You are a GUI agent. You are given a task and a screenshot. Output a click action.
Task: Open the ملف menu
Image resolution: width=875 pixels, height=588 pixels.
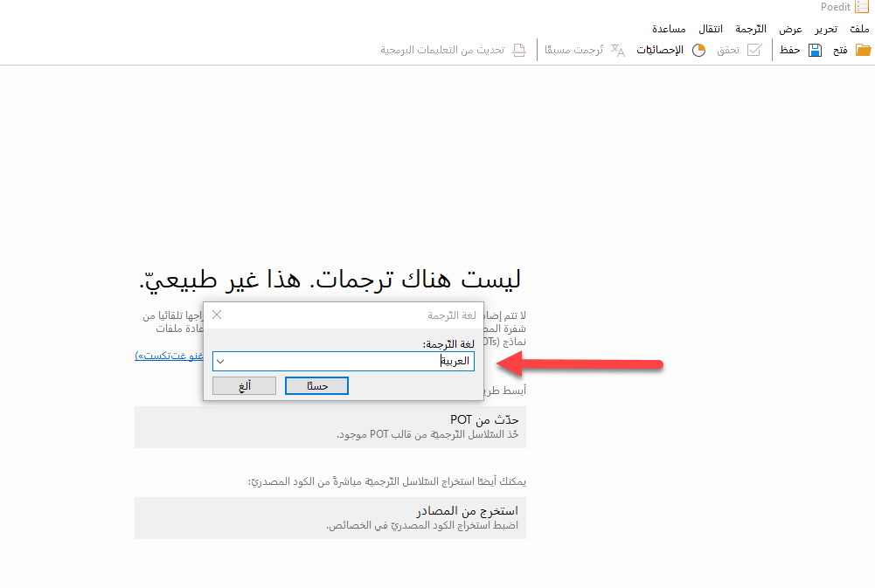[859, 29]
